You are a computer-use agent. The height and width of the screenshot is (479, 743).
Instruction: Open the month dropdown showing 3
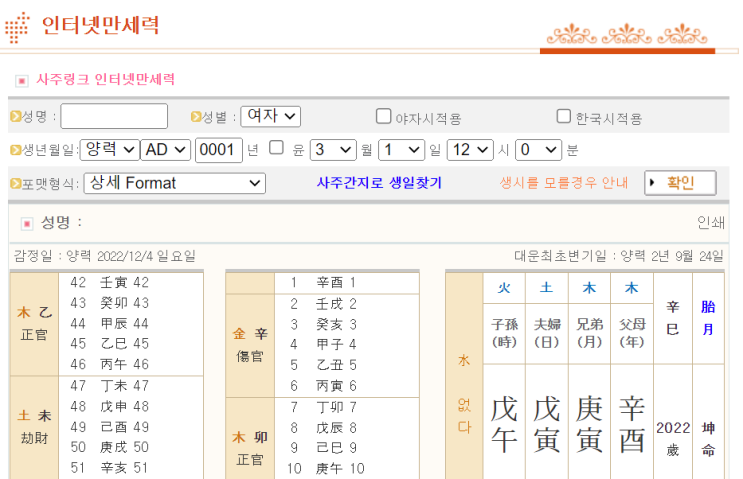(x=333, y=150)
